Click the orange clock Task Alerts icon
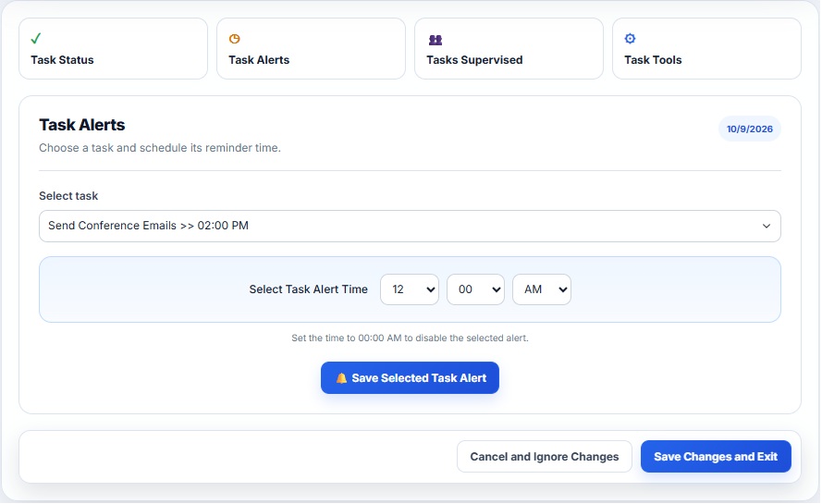822x504 pixels. [x=234, y=39]
